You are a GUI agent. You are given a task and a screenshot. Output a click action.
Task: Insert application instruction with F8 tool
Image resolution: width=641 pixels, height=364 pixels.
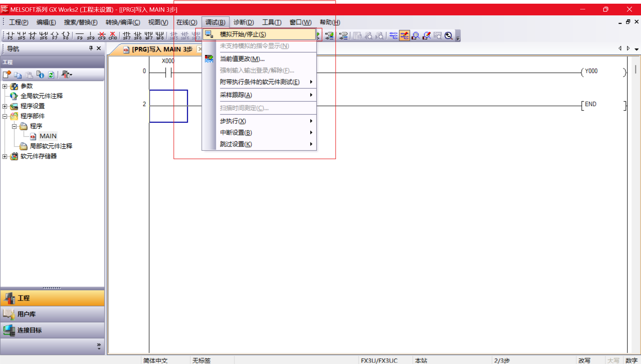[x=66, y=35]
